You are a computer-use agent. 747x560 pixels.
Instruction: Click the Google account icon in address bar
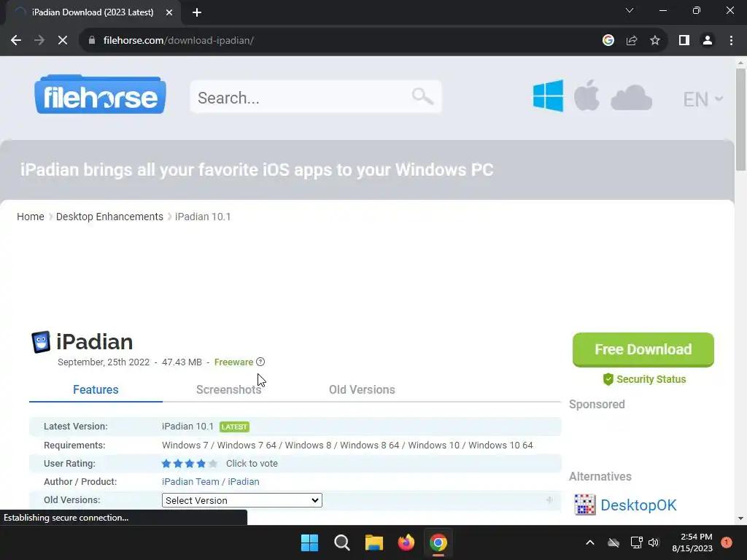(608, 41)
